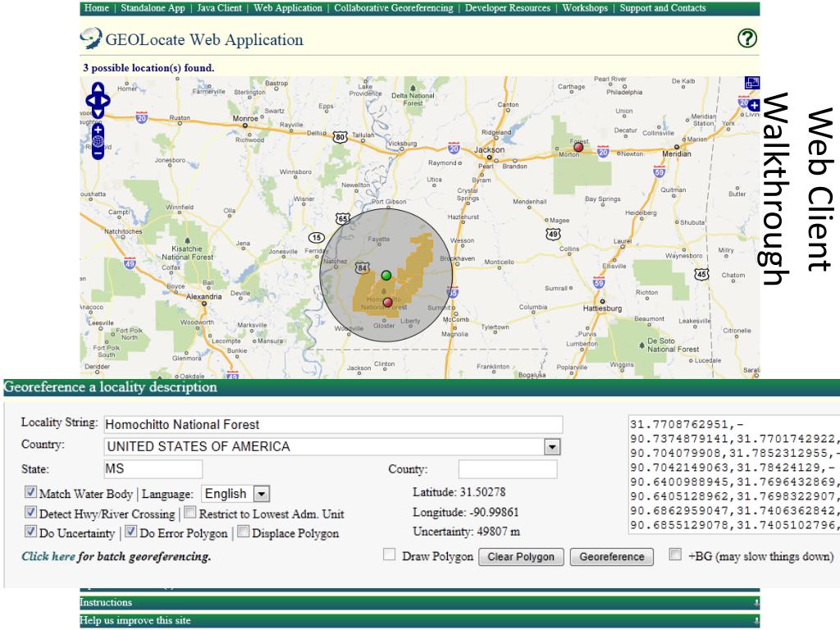
Task: Expand Help us improve this site section
Action: [x=419, y=620]
